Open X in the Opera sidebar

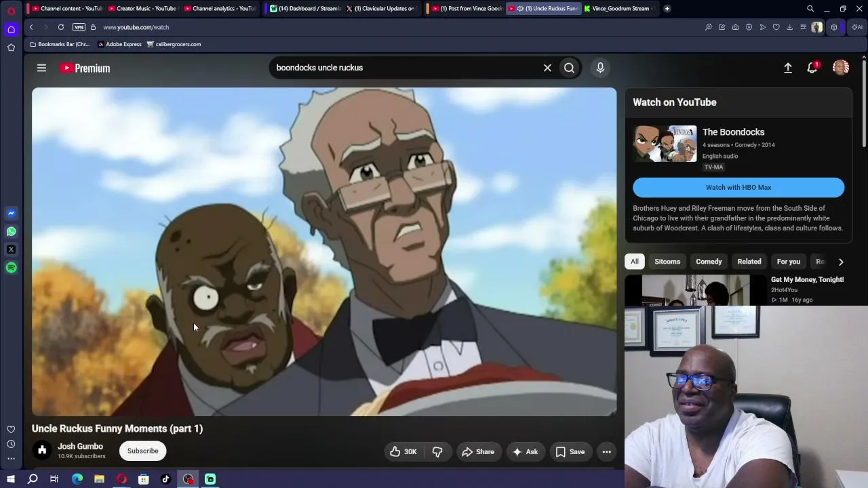(11, 249)
